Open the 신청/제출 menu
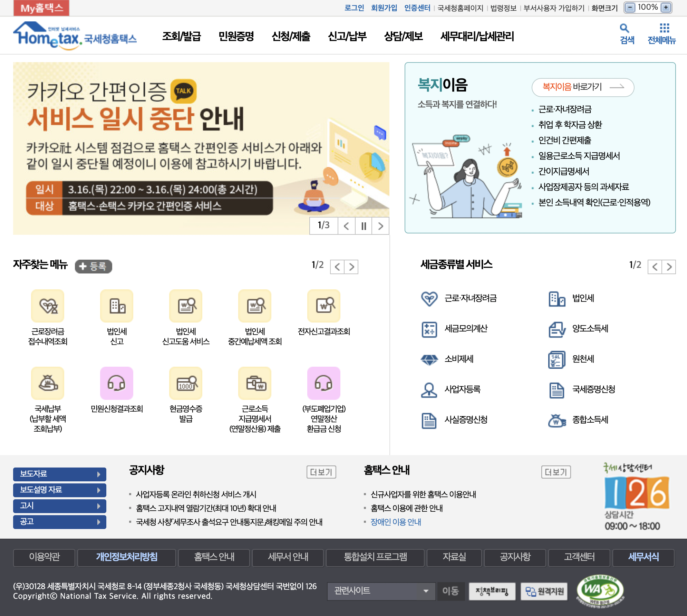Viewport: 687px width, 616px height. 291,36
